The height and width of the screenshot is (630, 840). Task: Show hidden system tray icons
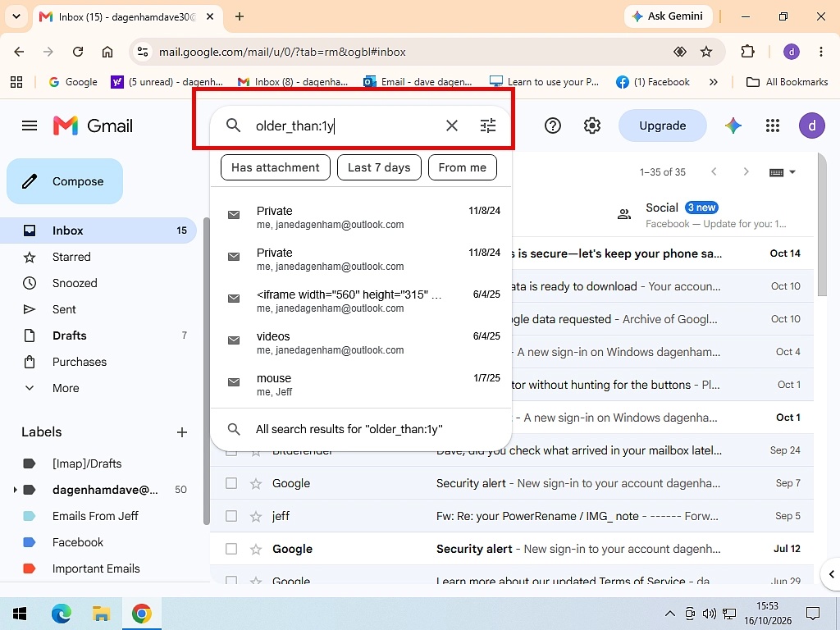pos(669,614)
